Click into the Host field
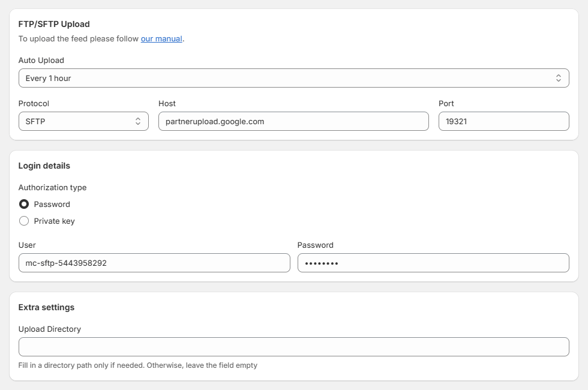 tap(293, 121)
